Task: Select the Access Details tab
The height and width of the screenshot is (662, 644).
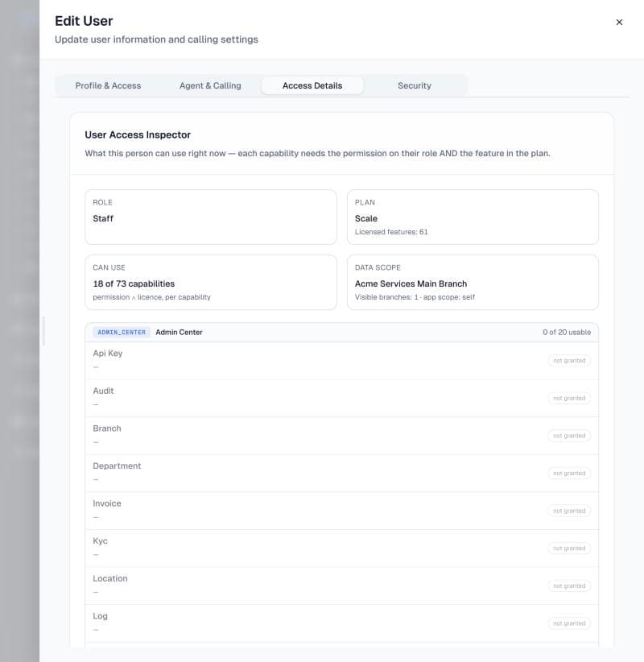Action: click(x=312, y=85)
